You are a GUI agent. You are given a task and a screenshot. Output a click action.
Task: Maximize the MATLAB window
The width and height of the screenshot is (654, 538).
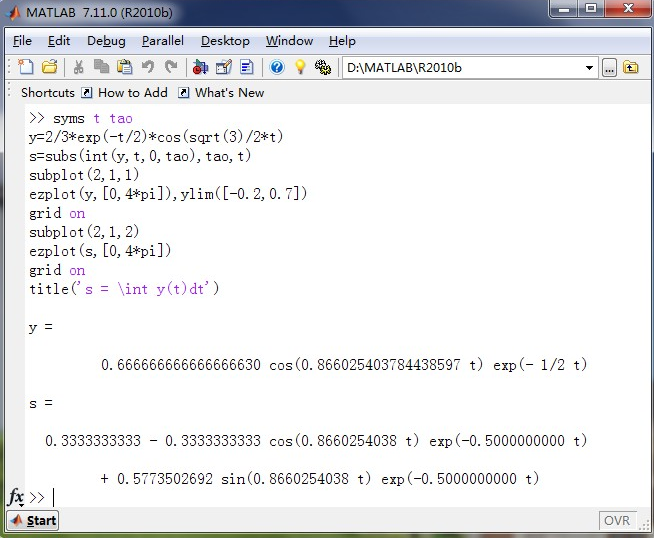tap(591, 8)
